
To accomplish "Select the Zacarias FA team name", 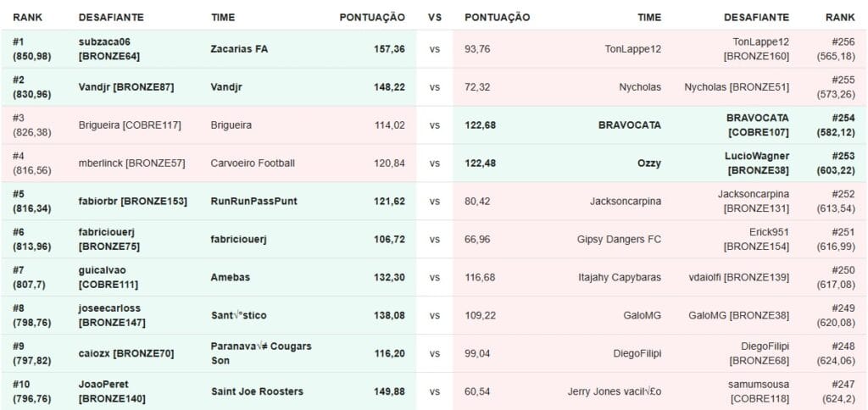I will coord(239,49).
